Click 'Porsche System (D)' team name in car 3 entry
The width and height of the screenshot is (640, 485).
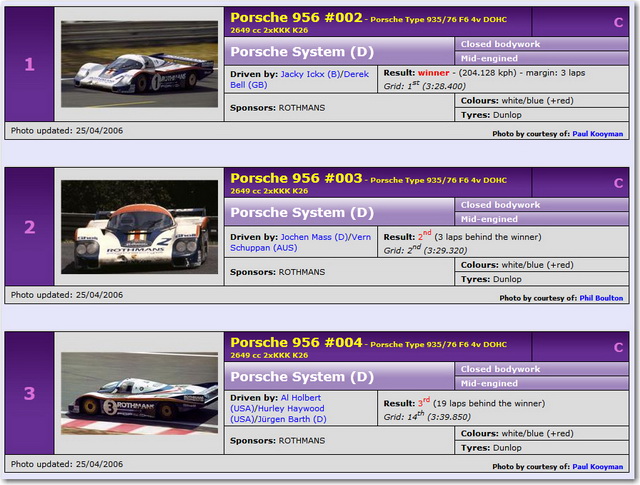[x=302, y=377]
